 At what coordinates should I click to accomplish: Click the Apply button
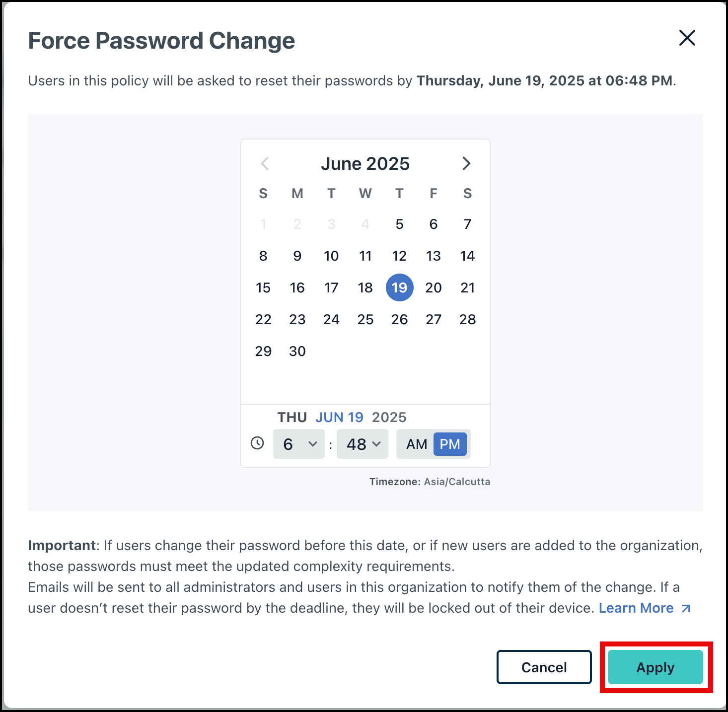pyautogui.click(x=655, y=667)
